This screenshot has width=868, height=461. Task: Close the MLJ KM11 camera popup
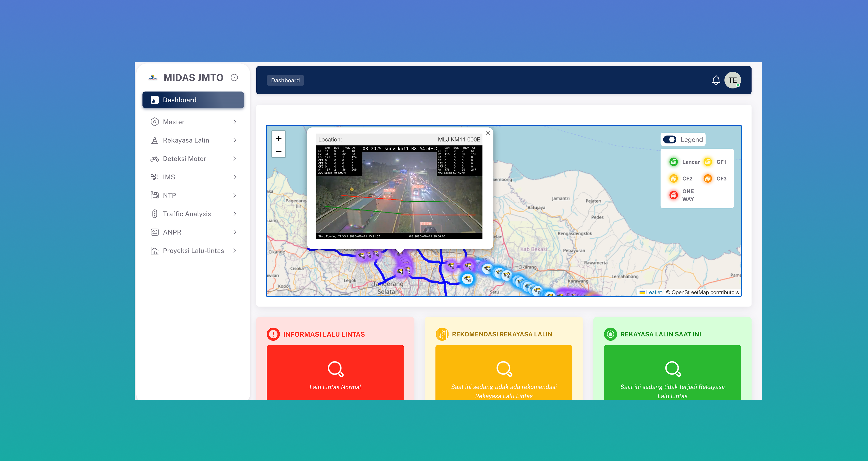(488, 133)
